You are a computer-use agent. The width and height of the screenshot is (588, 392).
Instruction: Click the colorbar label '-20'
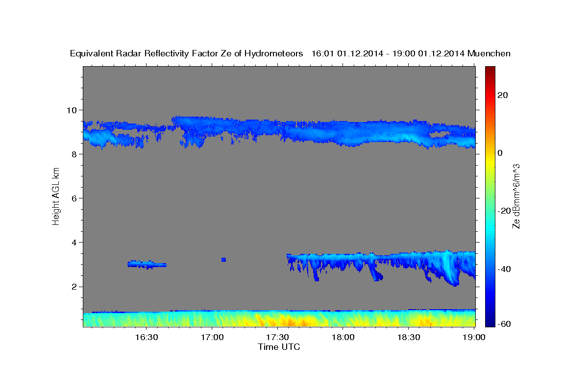[505, 211]
